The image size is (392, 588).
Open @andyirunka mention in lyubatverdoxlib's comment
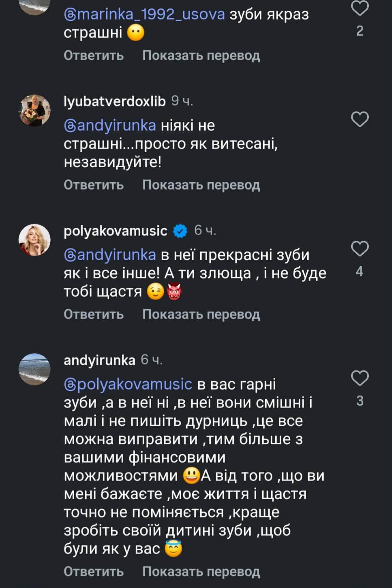pos(110,125)
